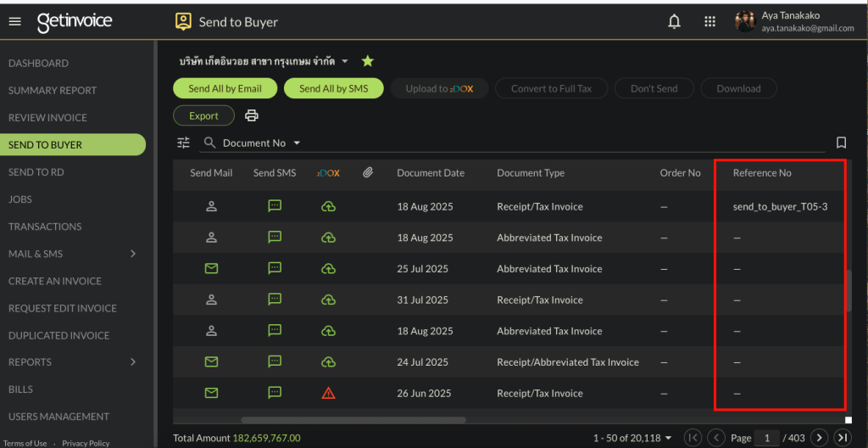
Task: Expand the company name dropdown
Action: tap(345, 61)
